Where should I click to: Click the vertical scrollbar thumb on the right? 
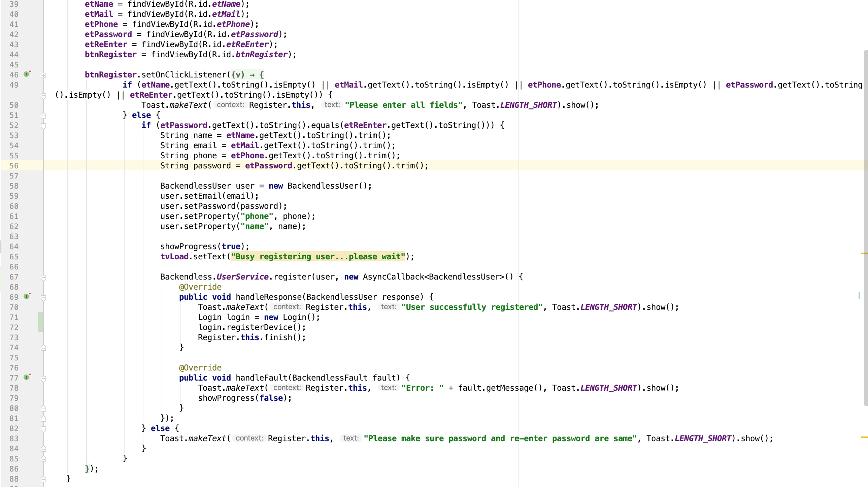(865, 228)
